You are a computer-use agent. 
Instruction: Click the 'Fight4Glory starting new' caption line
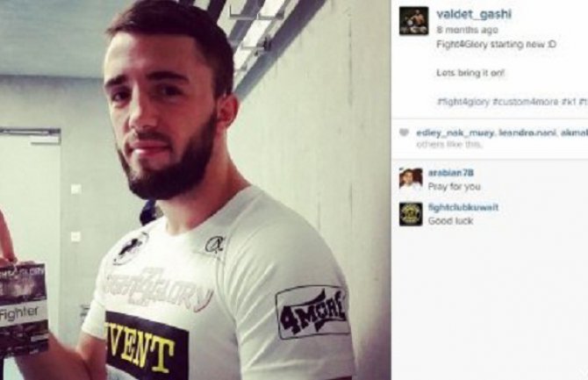[496, 44]
